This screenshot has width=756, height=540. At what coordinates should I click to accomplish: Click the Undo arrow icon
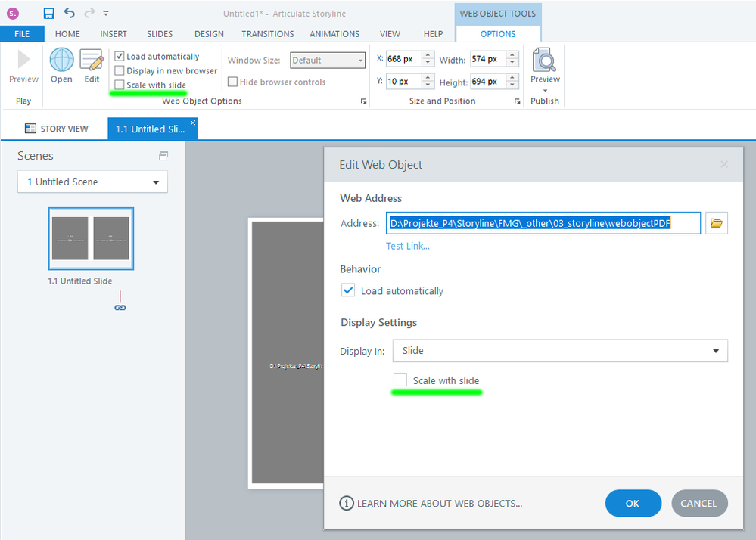[x=69, y=14]
